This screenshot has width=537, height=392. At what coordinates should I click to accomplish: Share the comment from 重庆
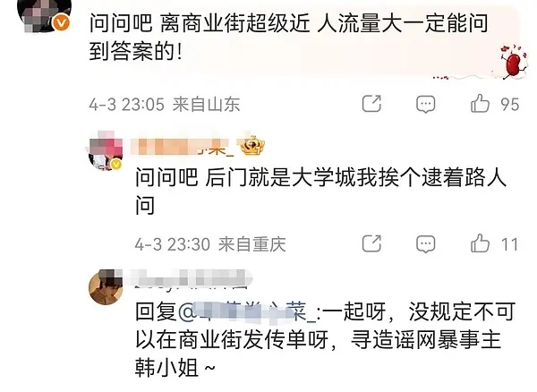pyautogui.click(x=371, y=243)
